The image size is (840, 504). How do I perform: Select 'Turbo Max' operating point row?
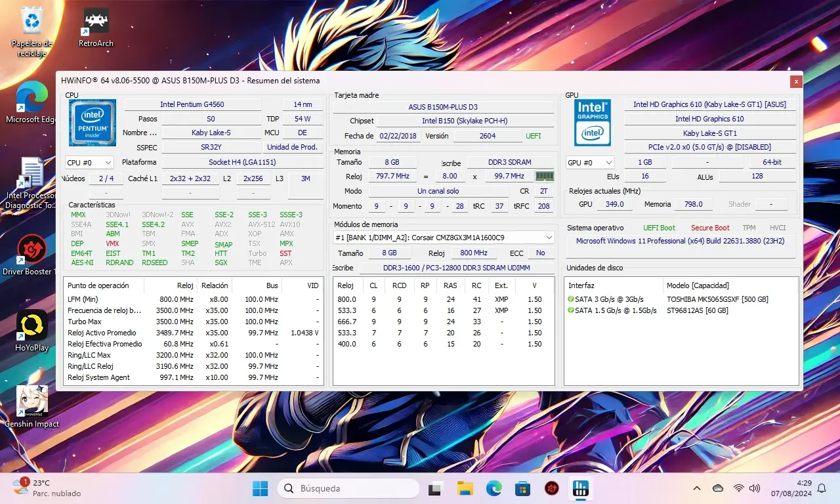[194, 322]
